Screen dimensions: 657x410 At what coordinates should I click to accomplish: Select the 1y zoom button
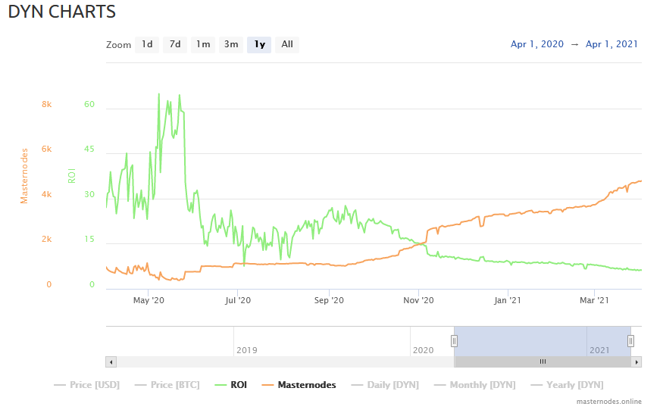pos(259,44)
